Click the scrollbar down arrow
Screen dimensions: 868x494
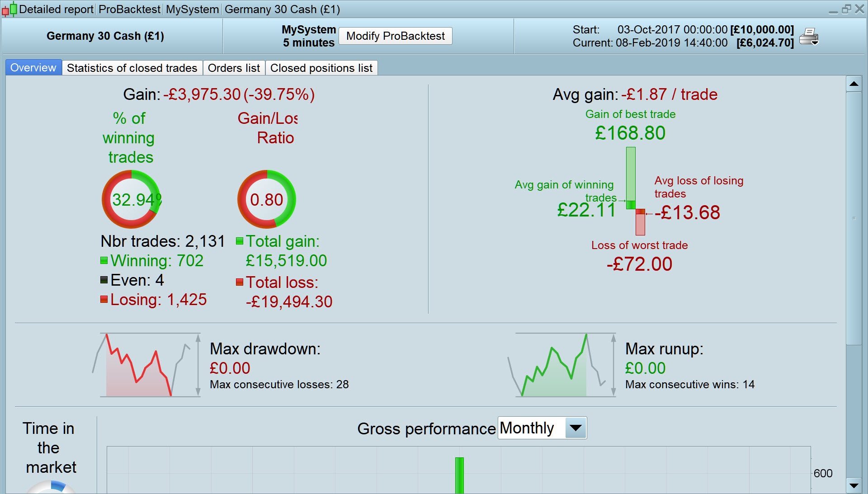pyautogui.click(x=854, y=486)
